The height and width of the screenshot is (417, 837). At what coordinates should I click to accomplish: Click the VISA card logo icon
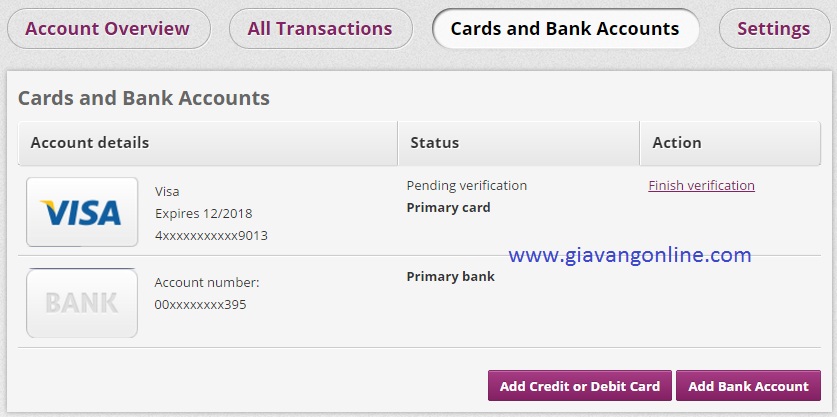(x=82, y=213)
